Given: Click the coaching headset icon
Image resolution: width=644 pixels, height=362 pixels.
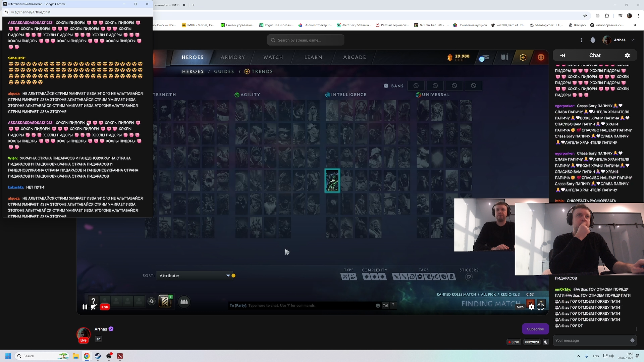Looking at the screenshot, I should coord(151,301).
